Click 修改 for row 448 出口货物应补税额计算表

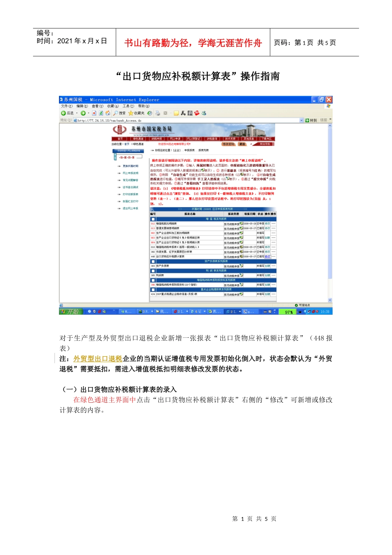point(267,256)
